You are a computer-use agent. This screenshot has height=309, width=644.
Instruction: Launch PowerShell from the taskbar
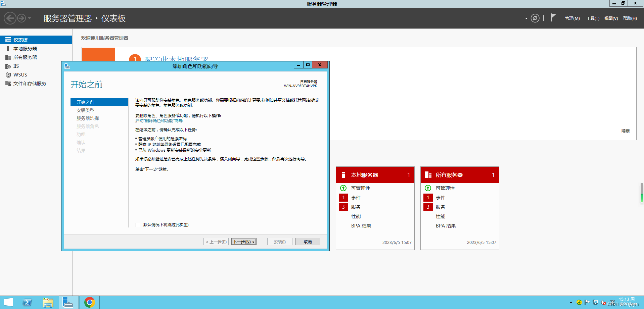point(28,302)
